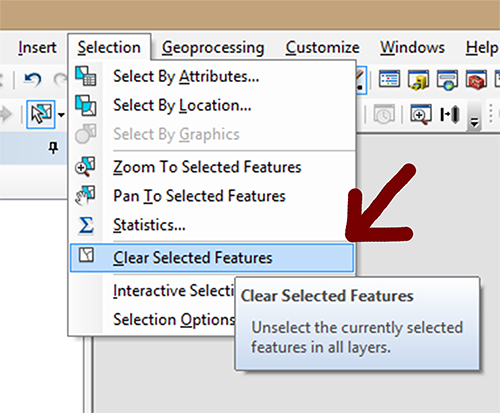Screen dimensions: 500x413
Task: Select the Select Features arrow tool
Action: [x=41, y=114]
